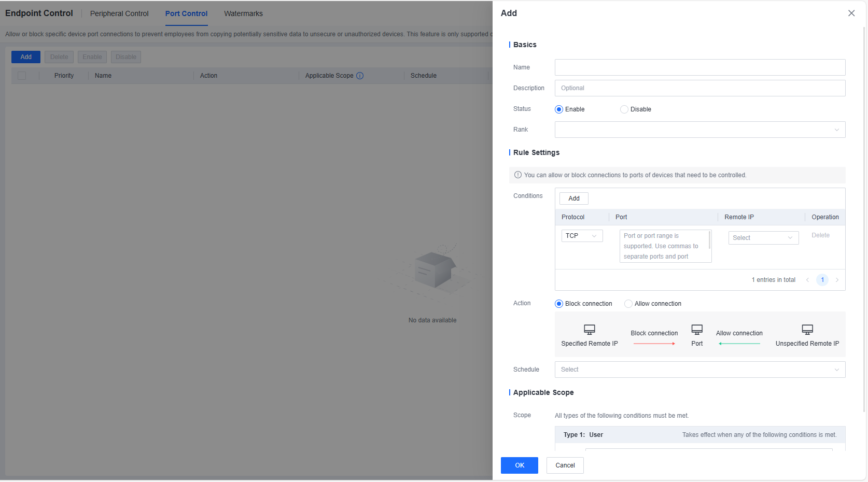Open the TCP protocol dropdown

point(582,236)
